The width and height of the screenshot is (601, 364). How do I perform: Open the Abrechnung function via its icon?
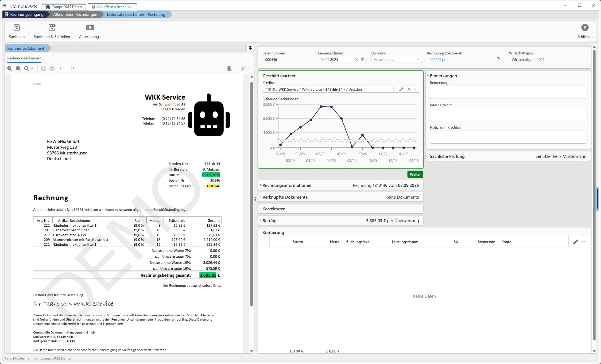[90, 27]
